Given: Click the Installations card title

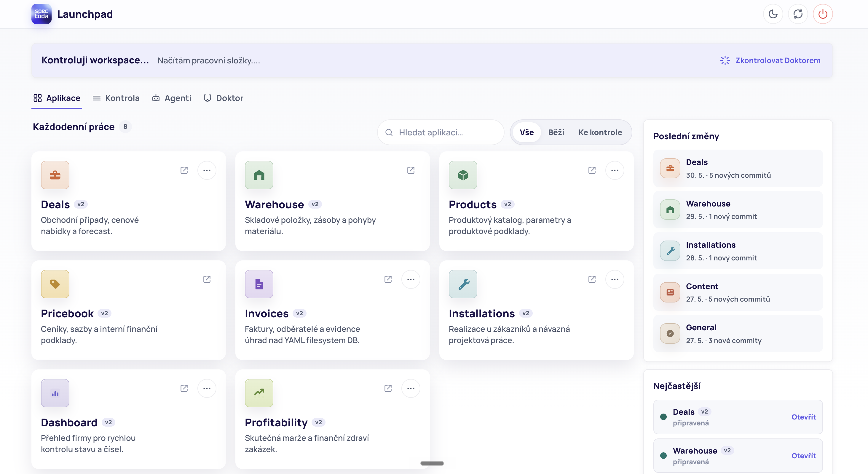Looking at the screenshot, I should click(481, 314).
